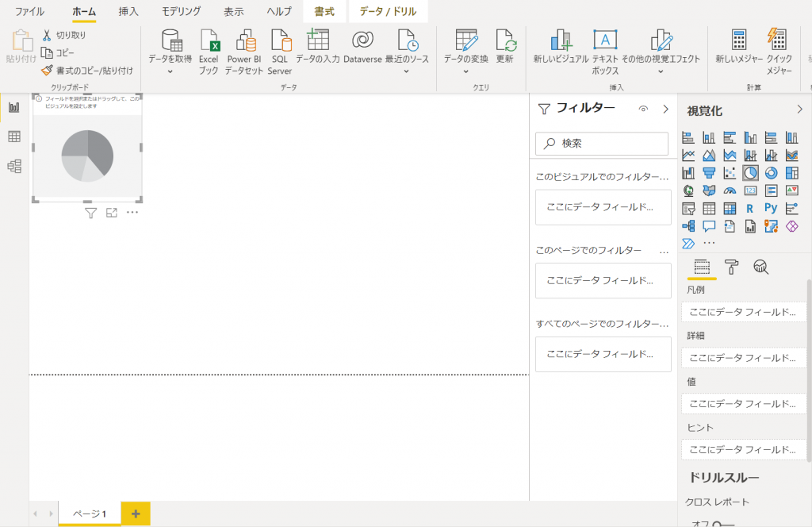Screen dimensions: 812x527
Task: Select the matrix visual
Action: 730,208
